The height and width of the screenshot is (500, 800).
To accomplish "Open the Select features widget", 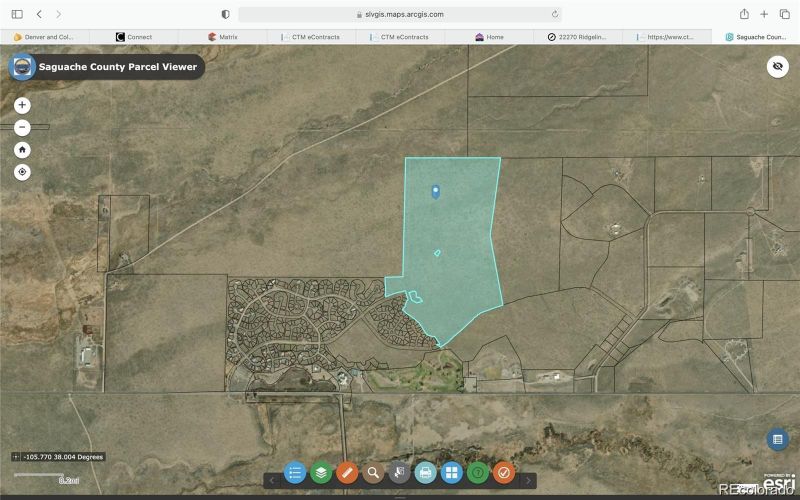I will 399,473.
